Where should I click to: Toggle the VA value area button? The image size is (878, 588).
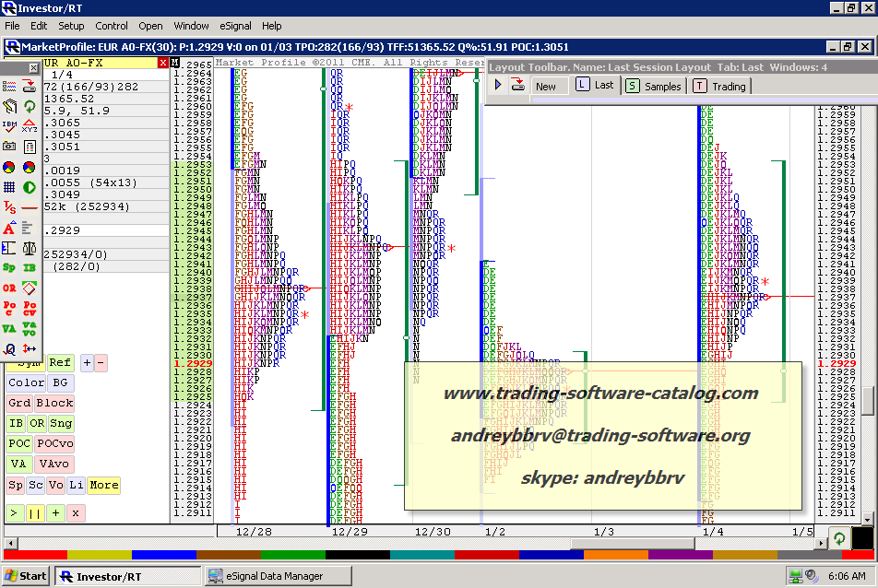point(19,465)
